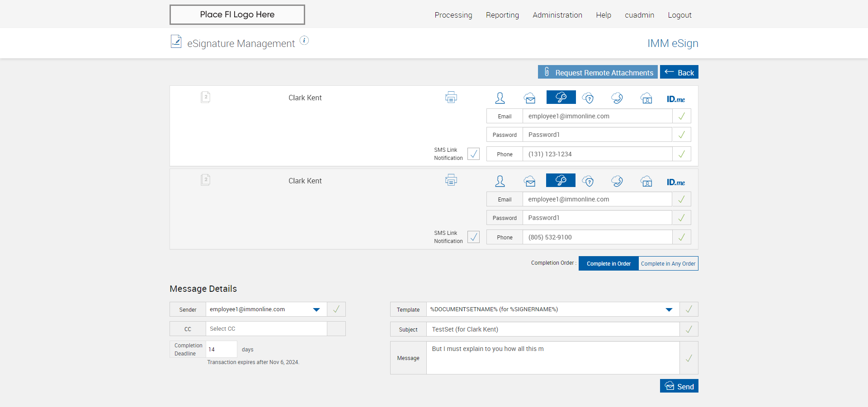Image resolution: width=868 pixels, height=407 pixels.
Task: Open the Reporting menu
Action: (502, 15)
